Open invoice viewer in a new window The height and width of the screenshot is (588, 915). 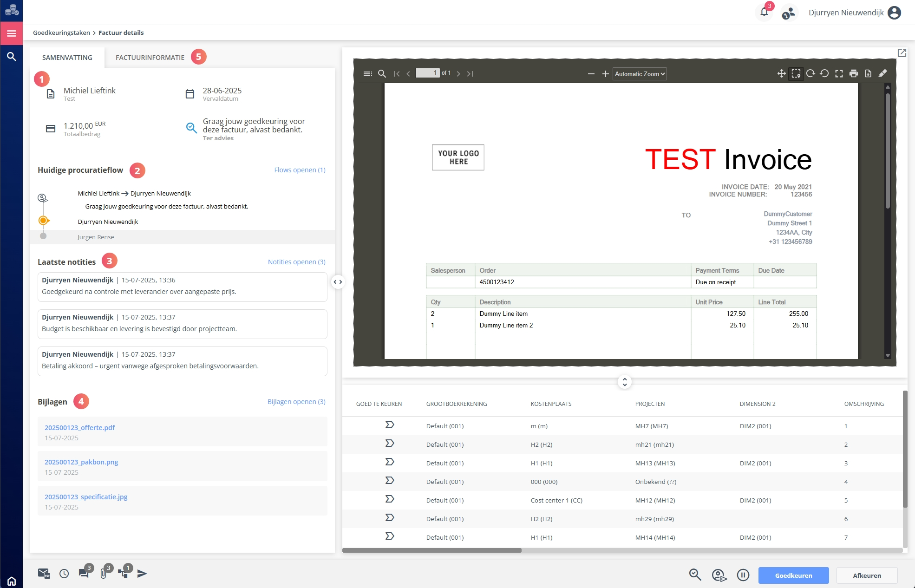pyautogui.click(x=902, y=53)
